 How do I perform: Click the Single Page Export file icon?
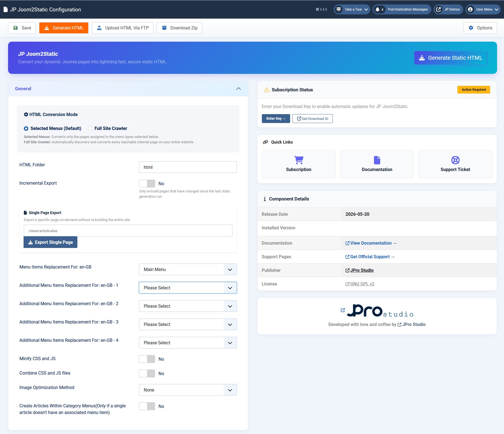[26, 213]
